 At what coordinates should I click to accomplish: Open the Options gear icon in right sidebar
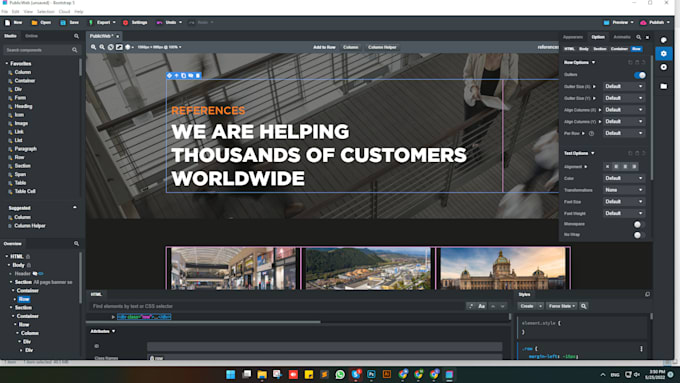point(664,54)
